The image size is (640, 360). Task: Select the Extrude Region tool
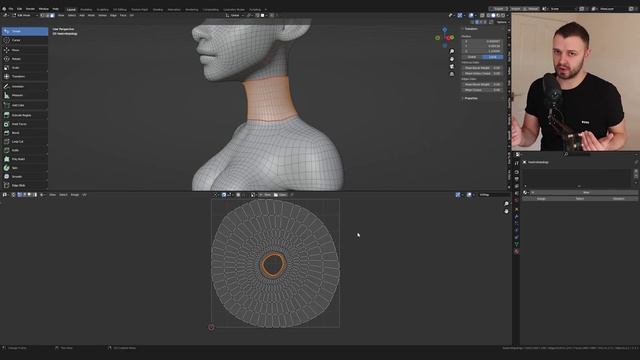coord(24,115)
